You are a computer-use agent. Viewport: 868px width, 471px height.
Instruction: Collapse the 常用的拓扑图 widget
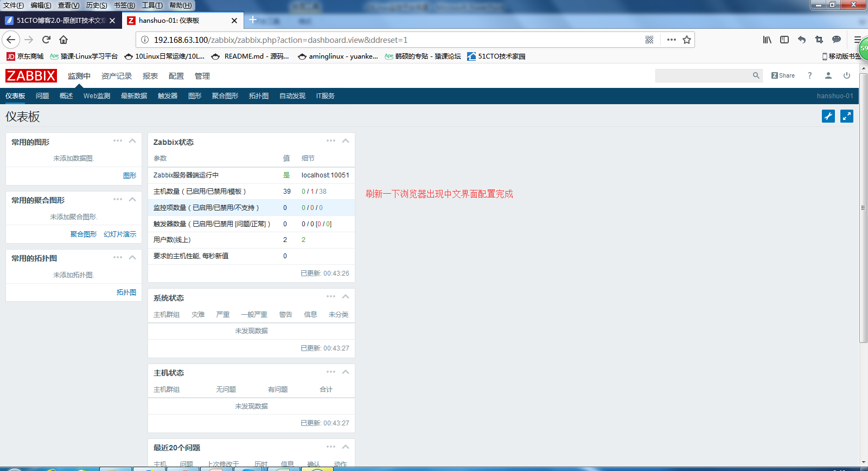[x=132, y=257]
